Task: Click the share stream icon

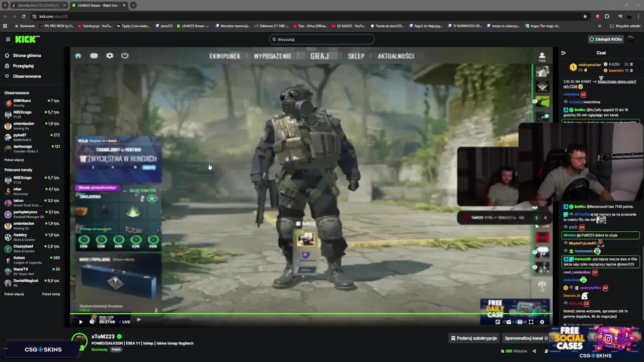Action: (x=534, y=351)
